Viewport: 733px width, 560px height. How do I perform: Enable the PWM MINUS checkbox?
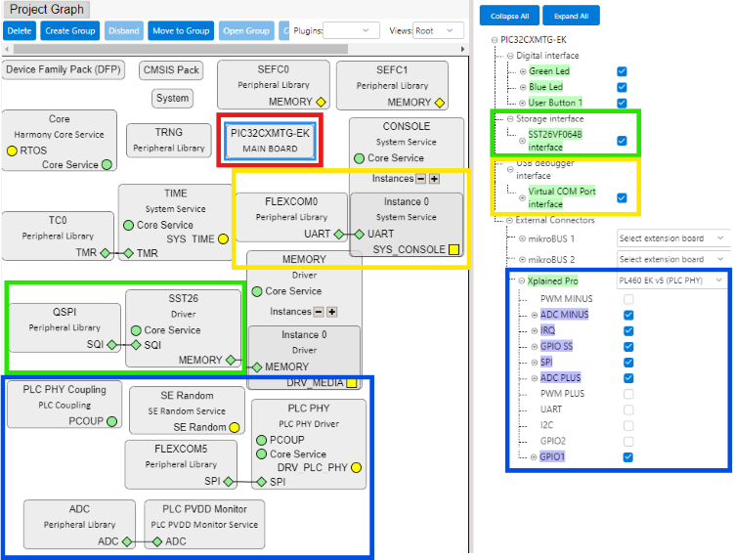coord(628,299)
